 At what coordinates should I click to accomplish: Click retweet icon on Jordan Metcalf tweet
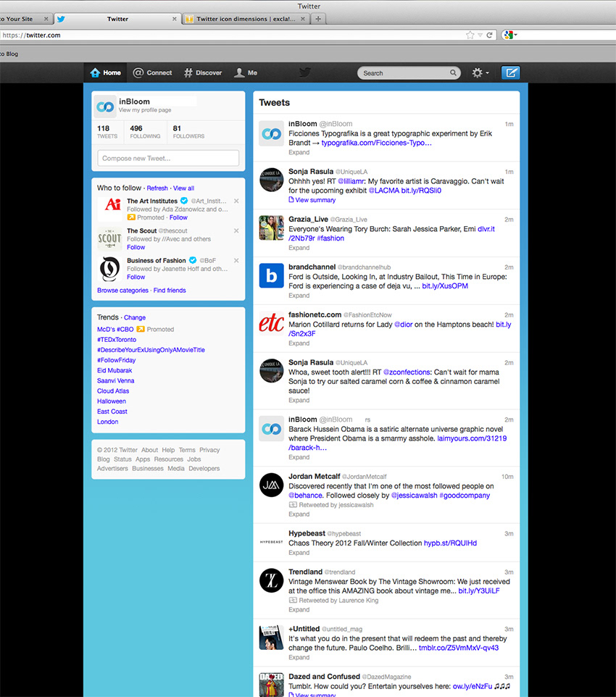293,505
